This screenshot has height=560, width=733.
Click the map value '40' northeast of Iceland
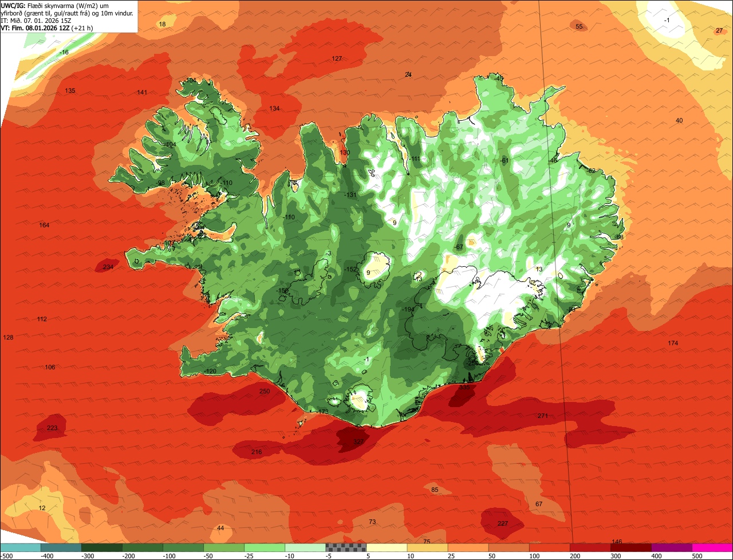pyautogui.click(x=679, y=120)
